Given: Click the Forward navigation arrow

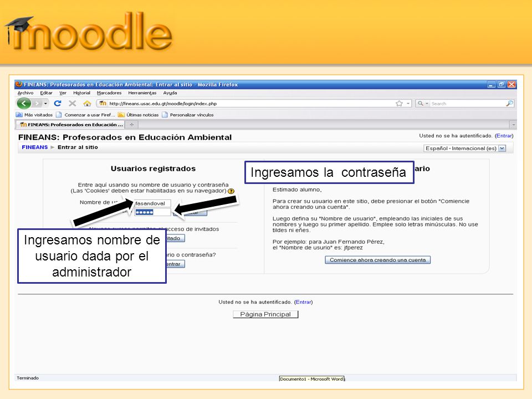Looking at the screenshot, I should pos(37,103).
